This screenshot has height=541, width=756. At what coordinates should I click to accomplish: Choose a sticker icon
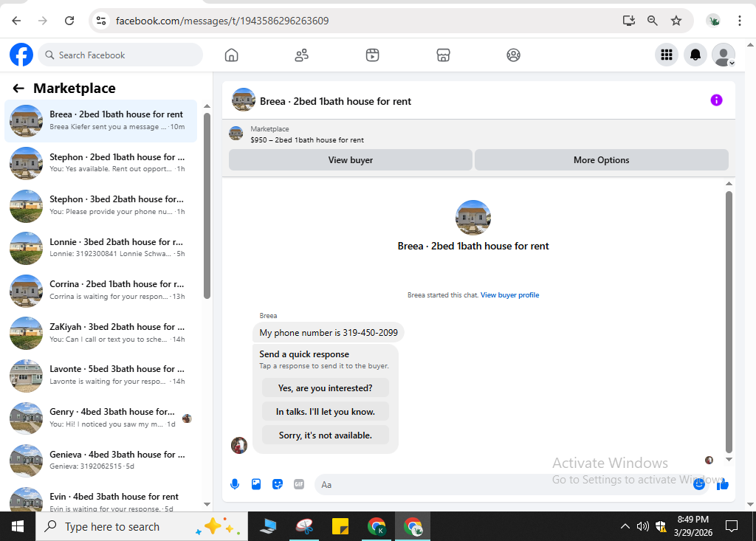(x=278, y=484)
